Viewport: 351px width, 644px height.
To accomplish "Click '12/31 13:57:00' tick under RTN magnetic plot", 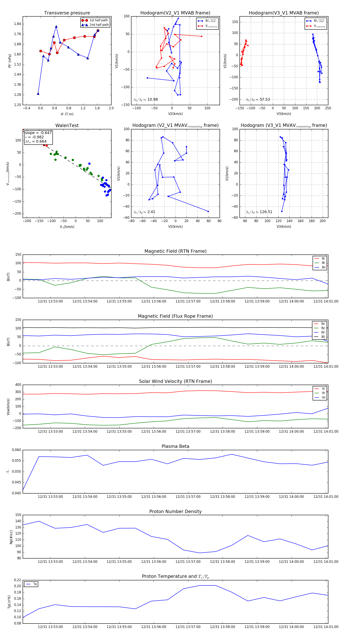I will (x=188, y=302).
